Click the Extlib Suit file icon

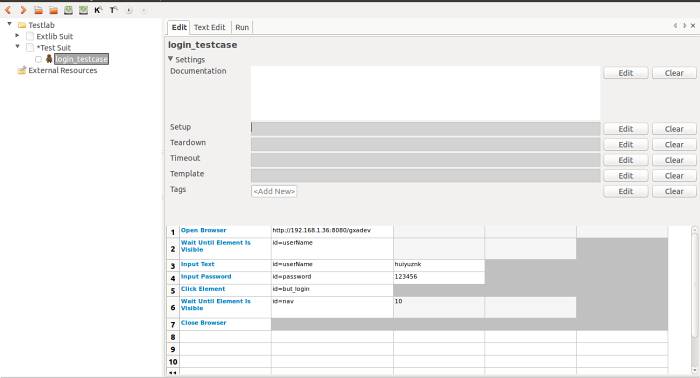click(30, 36)
